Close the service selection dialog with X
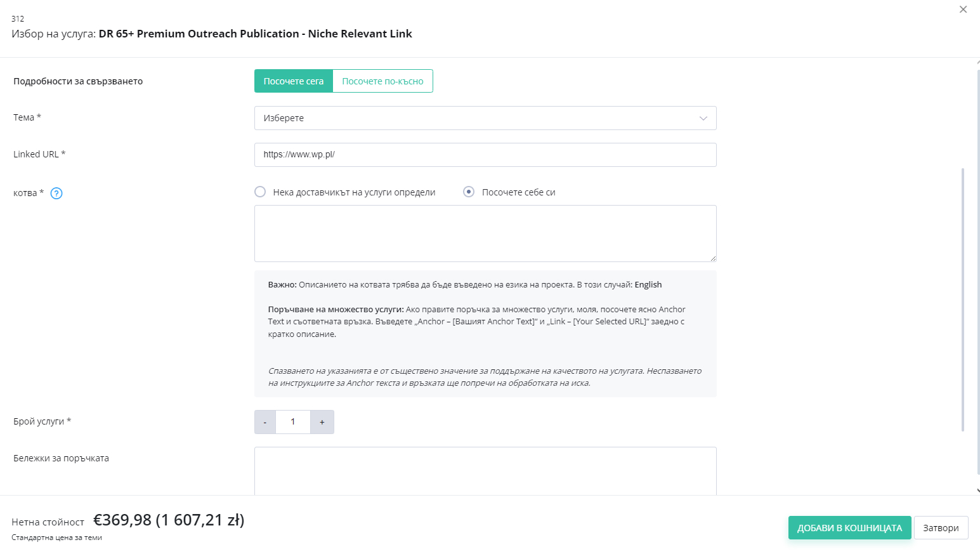 coord(963,10)
